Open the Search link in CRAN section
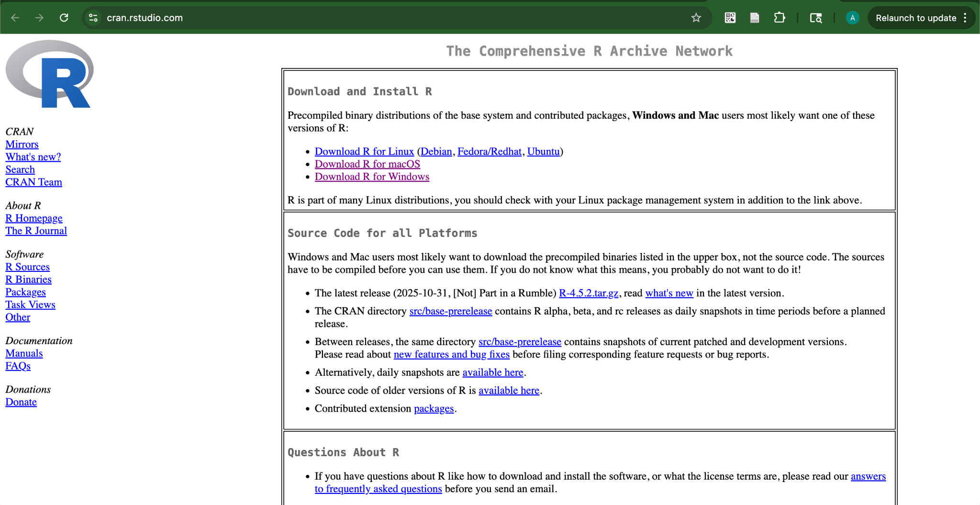 [20, 169]
